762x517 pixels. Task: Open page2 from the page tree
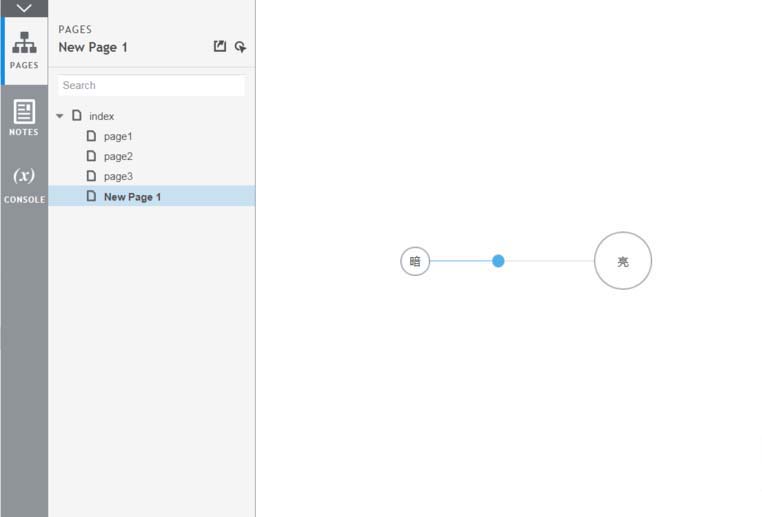click(x=117, y=156)
